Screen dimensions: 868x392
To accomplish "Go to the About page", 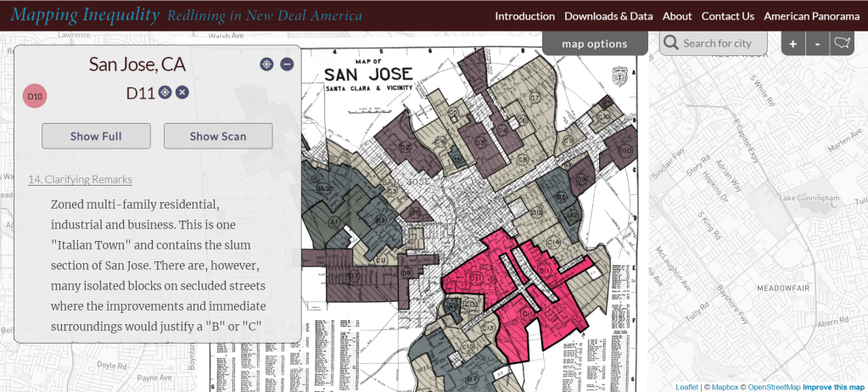I will 677,16.
